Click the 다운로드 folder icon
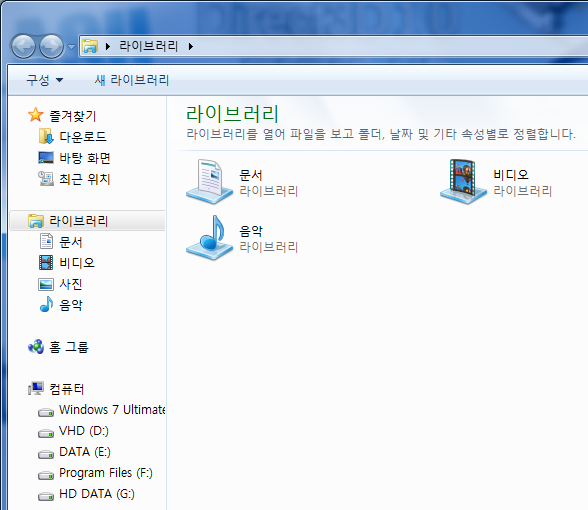 pos(46,136)
